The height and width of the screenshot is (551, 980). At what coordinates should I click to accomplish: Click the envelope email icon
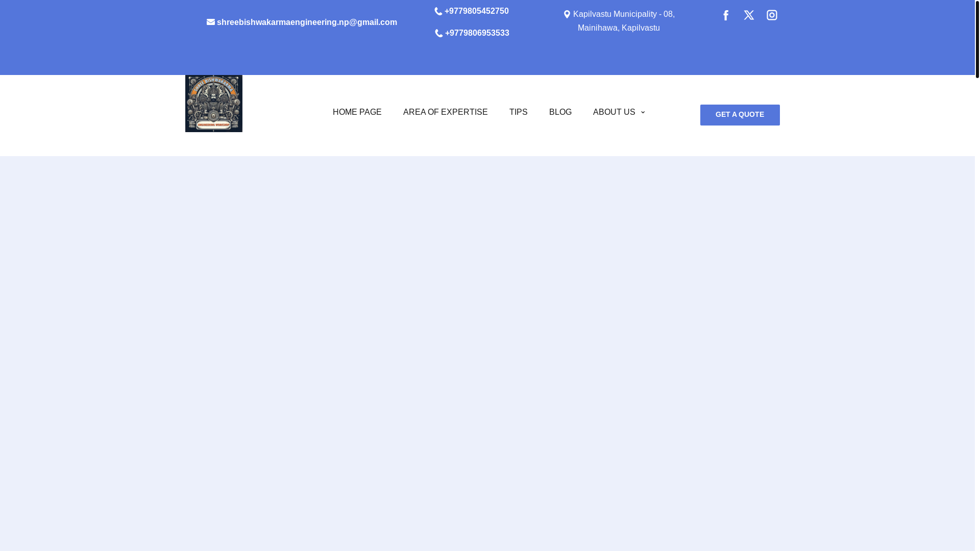click(x=211, y=22)
